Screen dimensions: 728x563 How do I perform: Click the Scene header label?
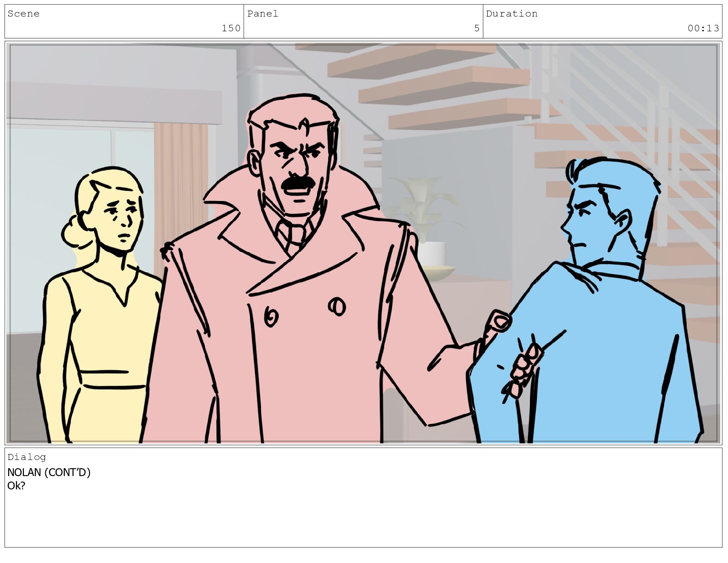(23, 14)
